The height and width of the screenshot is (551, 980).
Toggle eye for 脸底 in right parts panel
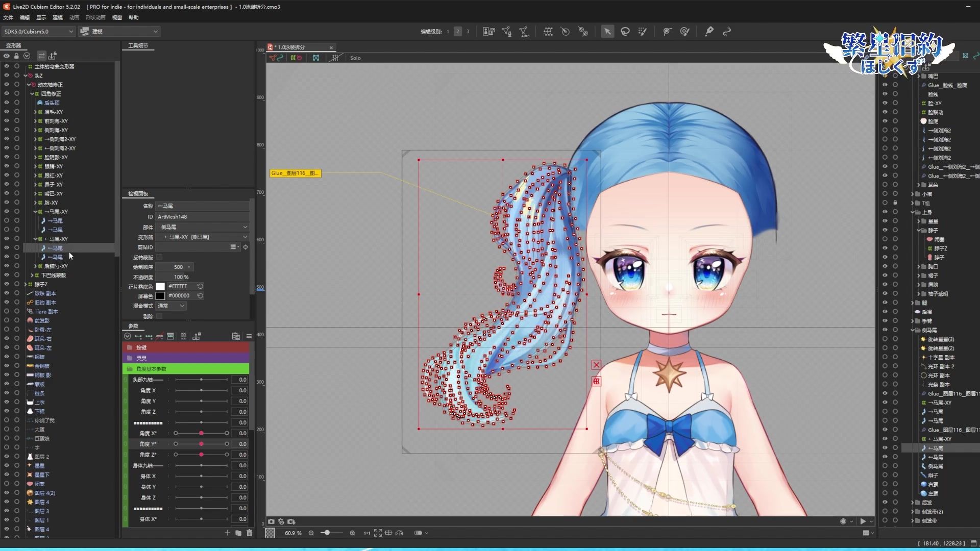pyautogui.click(x=885, y=121)
